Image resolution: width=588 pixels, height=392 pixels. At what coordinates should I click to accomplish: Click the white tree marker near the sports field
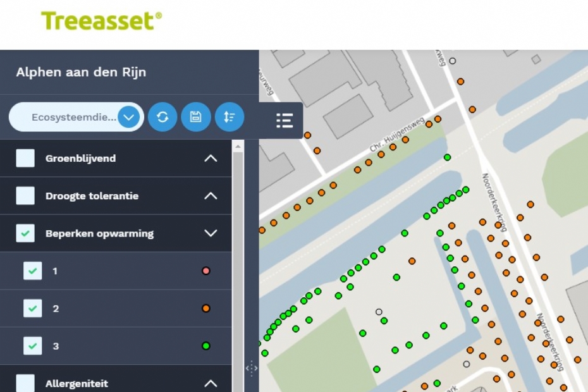click(x=379, y=312)
